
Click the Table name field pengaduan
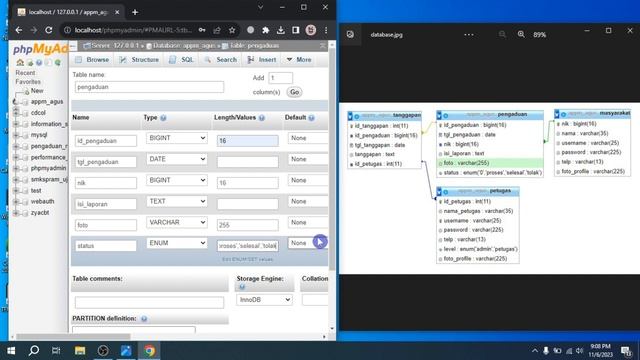(x=149, y=87)
